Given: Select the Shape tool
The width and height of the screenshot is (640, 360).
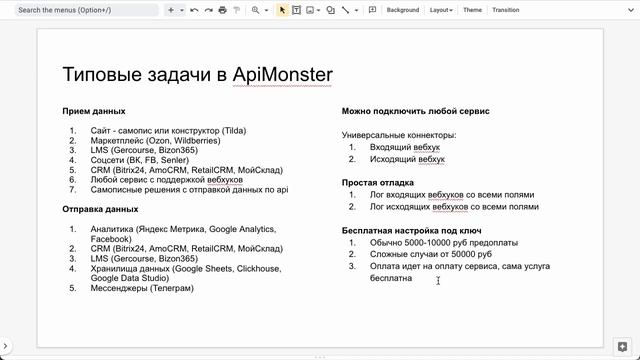Looking at the screenshot, I should (331, 10).
